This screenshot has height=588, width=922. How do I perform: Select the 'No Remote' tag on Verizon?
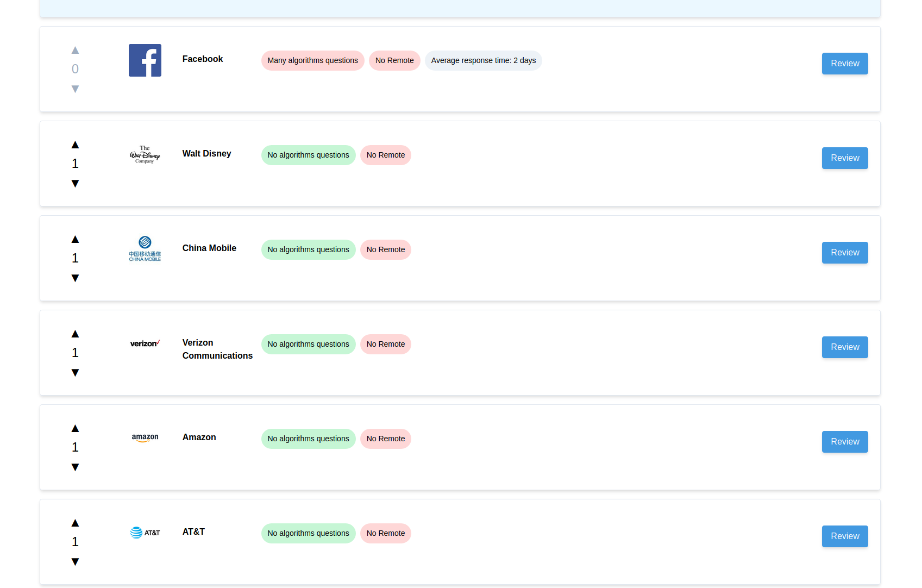pyautogui.click(x=386, y=344)
